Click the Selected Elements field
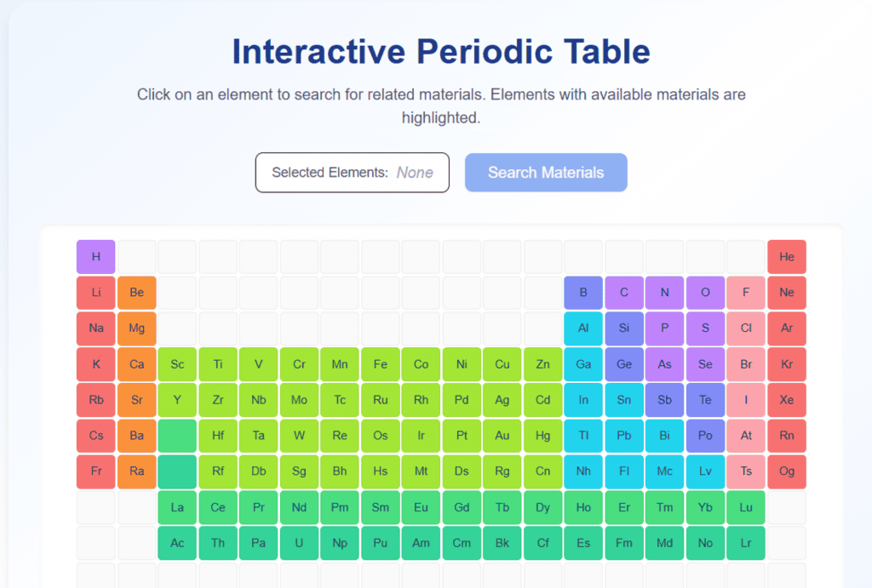 pos(352,172)
